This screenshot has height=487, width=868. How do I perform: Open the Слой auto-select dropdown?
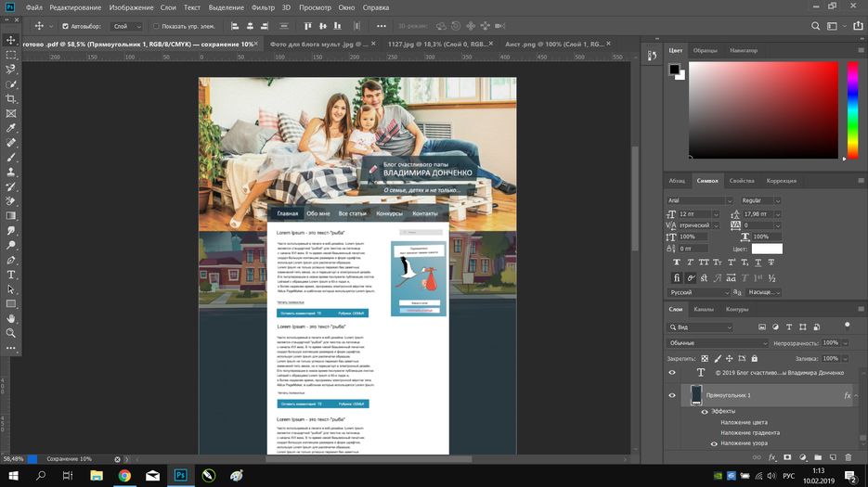tap(127, 26)
